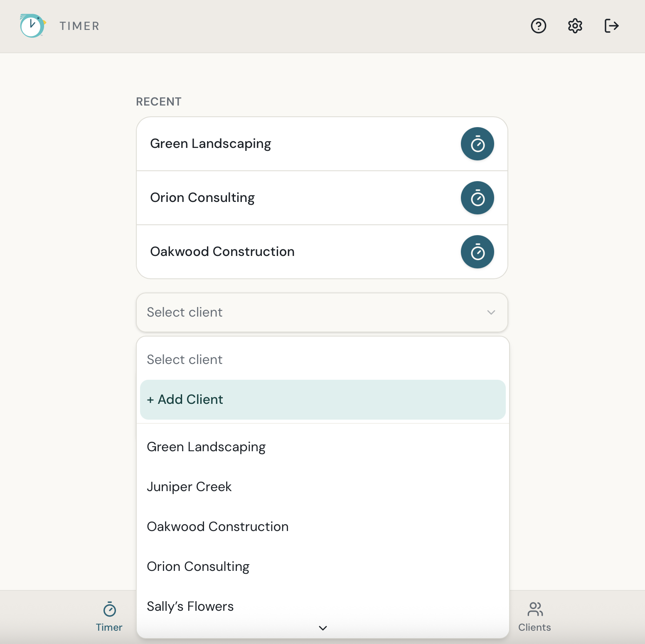Click the Orion Consulting recent row name
The width and height of the screenshot is (645, 644).
202,198
